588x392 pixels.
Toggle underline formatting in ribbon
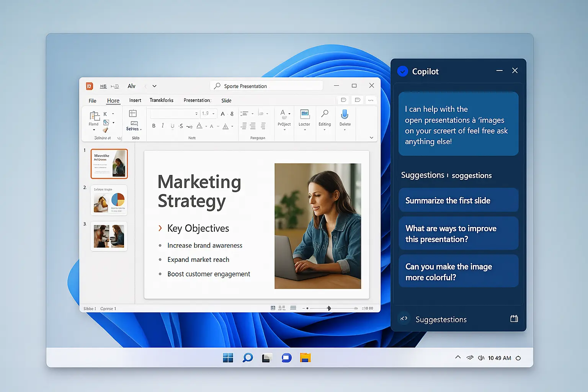[x=172, y=126]
